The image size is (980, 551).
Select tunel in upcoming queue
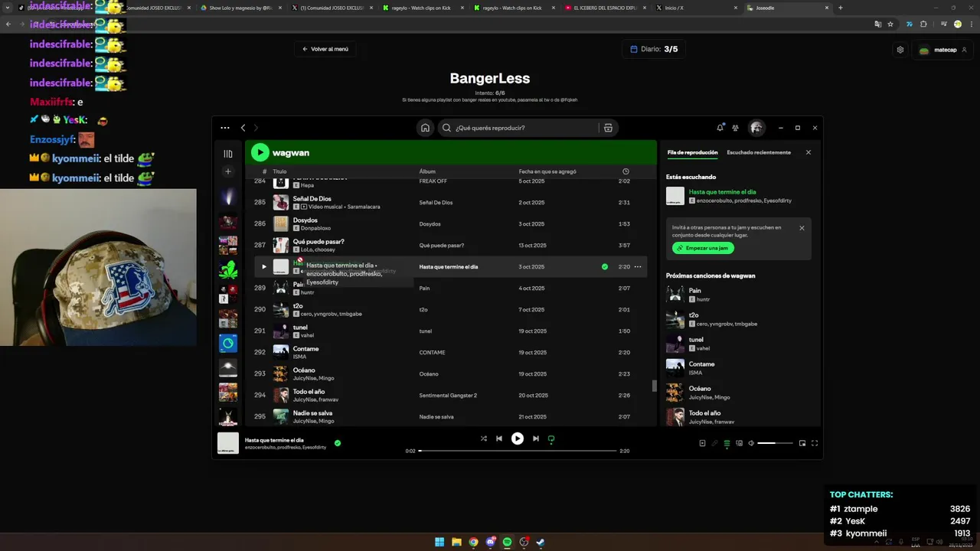[739, 344]
